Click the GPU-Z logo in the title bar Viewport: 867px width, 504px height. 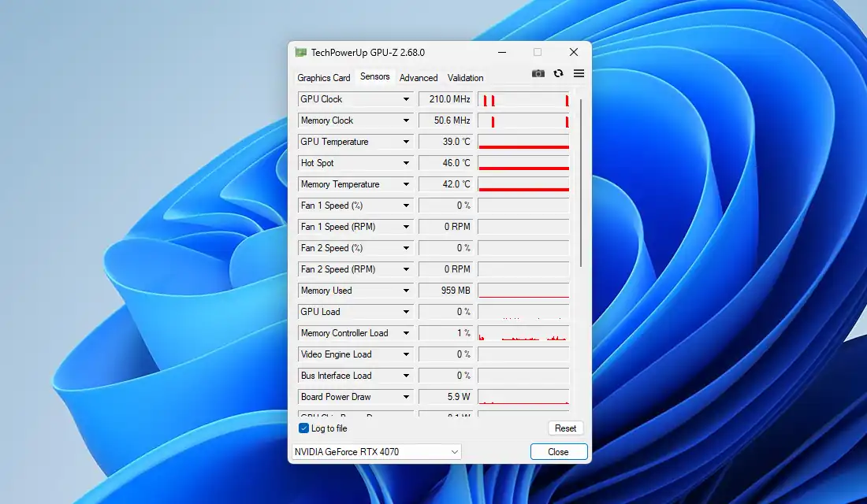(x=302, y=51)
